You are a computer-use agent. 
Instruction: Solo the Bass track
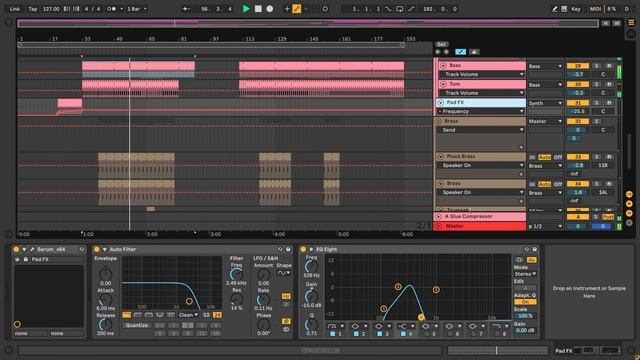[596, 66]
